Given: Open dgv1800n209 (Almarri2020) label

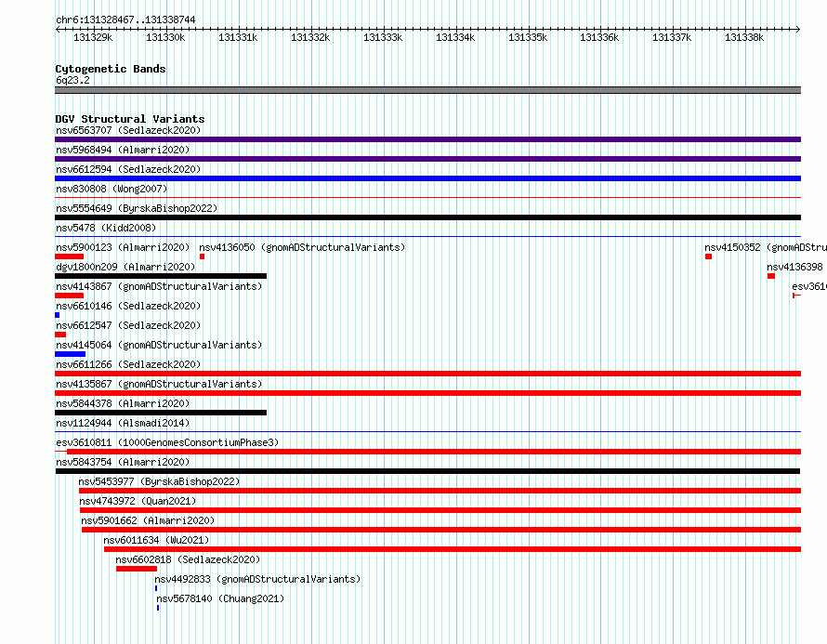Looking at the screenshot, I should tap(125, 267).
